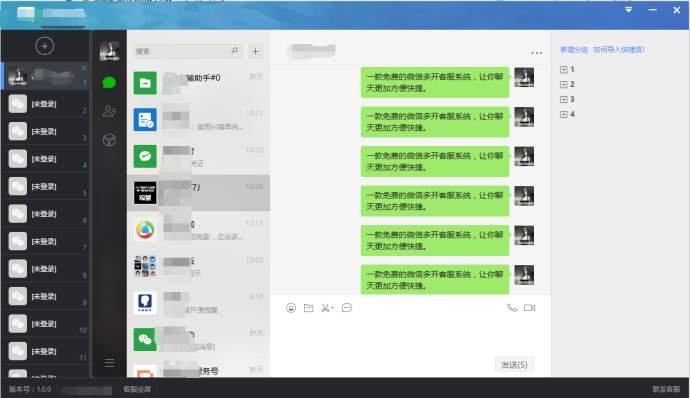Click the contact-support link at bottom right
Image resolution: width=690 pixels, height=398 pixels.
(666, 389)
